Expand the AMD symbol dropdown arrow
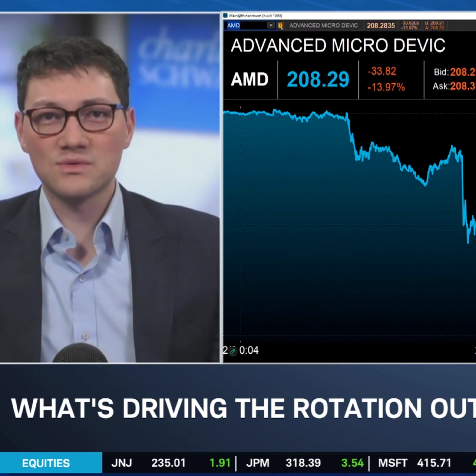The width and height of the screenshot is (476, 476). [x=271, y=25]
